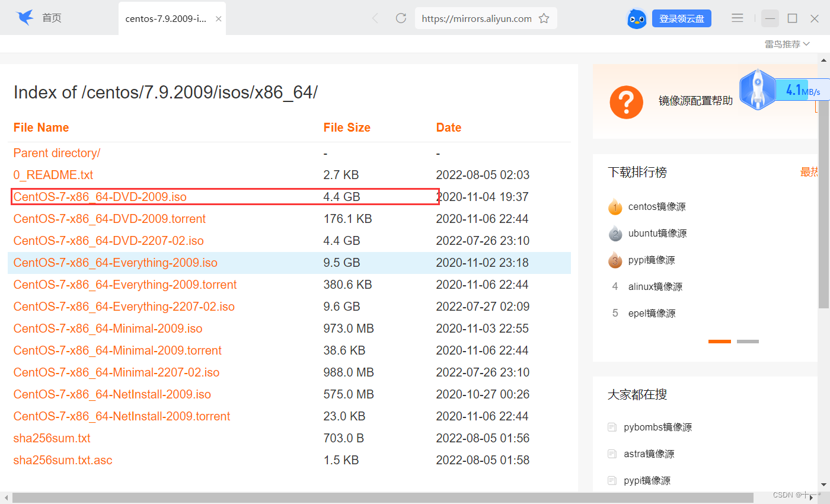Bookmark the page with star icon
830x504 pixels.
click(x=544, y=18)
